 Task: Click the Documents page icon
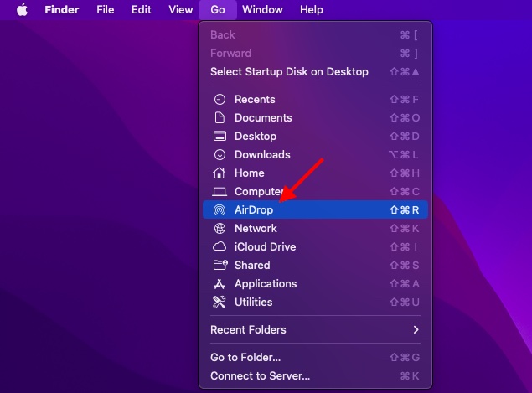click(220, 118)
